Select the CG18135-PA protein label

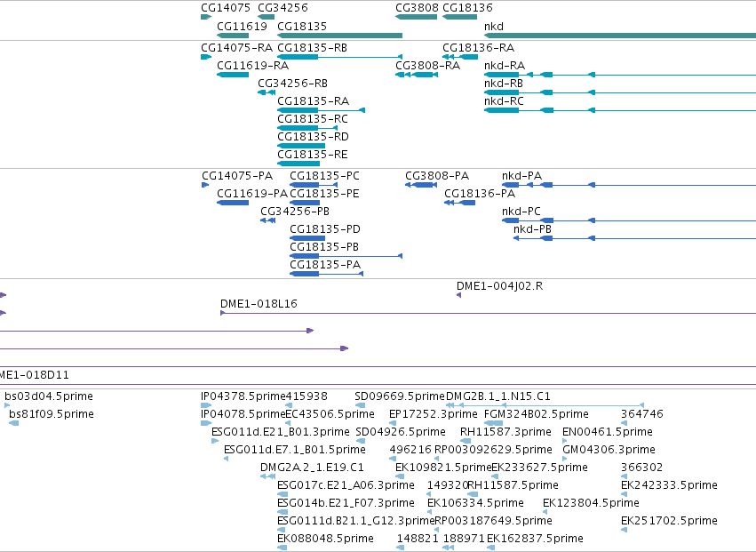325,266
